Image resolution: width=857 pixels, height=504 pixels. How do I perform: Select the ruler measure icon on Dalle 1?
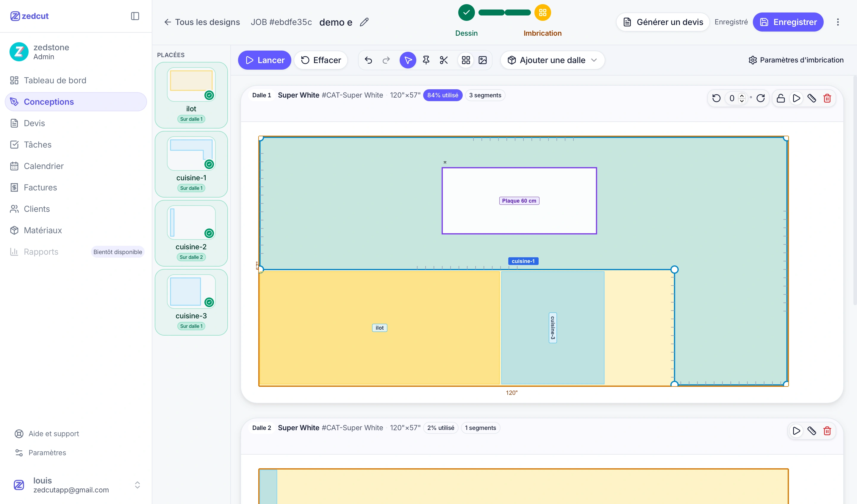pyautogui.click(x=812, y=98)
